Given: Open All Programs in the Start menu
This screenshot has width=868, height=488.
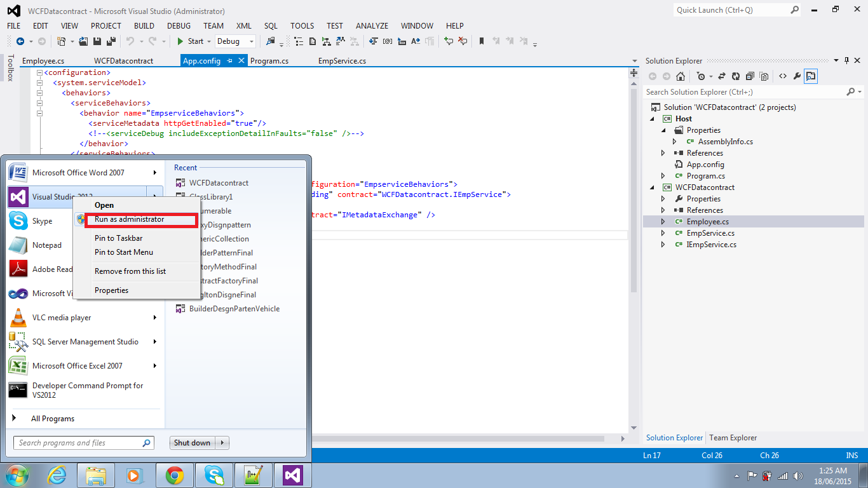Looking at the screenshot, I should tap(53, 419).
